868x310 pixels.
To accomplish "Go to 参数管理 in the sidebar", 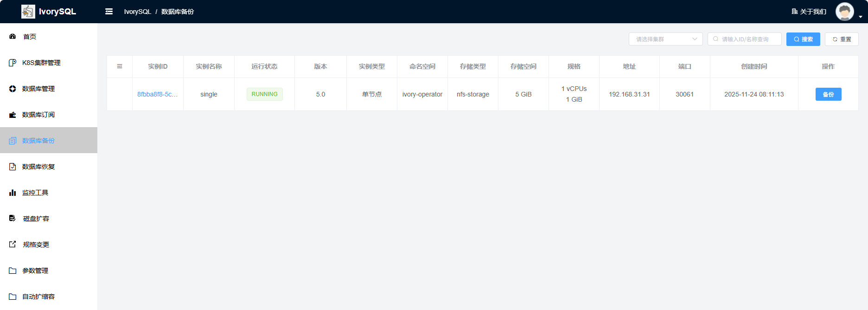I will pyautogui.click(x=35, y=271).
